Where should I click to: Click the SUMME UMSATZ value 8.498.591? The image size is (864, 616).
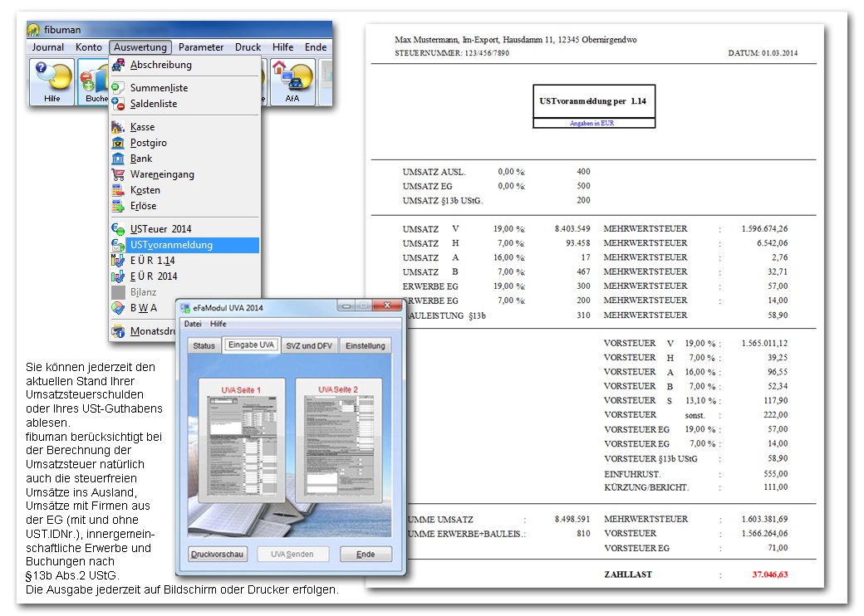click(572, 520)
